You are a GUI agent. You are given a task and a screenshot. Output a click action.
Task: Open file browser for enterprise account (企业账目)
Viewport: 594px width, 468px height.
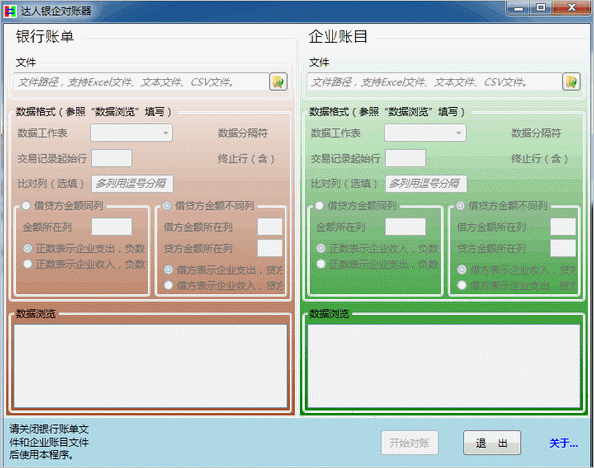(x=571, y=81)
